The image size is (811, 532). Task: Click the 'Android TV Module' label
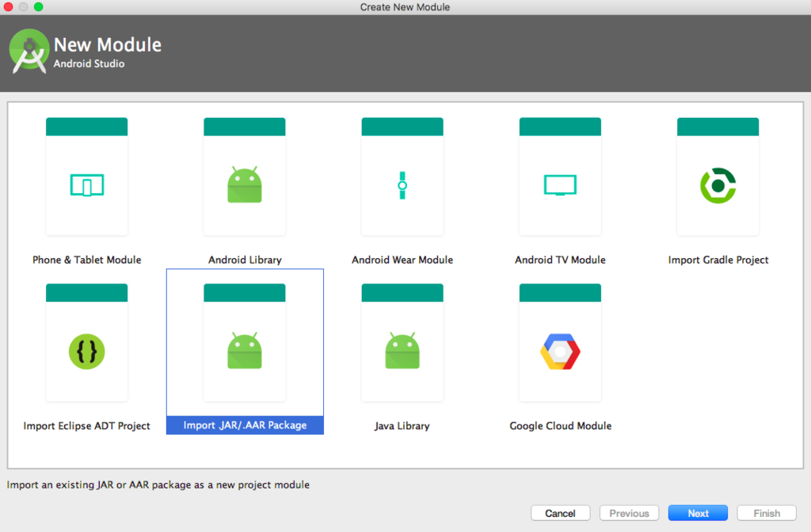click(x=560, y=260)
